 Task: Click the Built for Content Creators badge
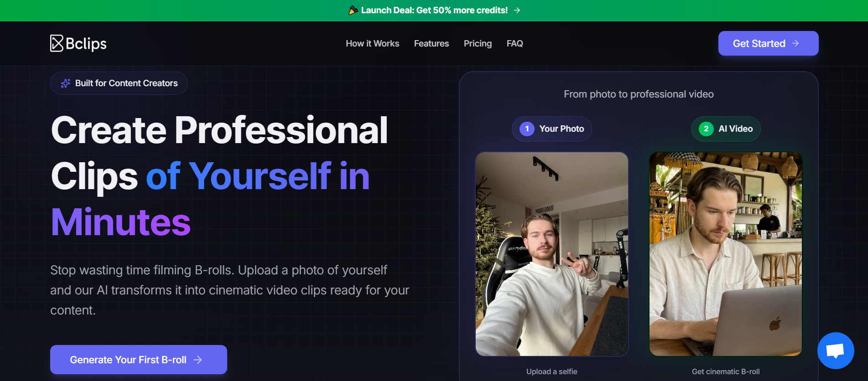[119, 83]
